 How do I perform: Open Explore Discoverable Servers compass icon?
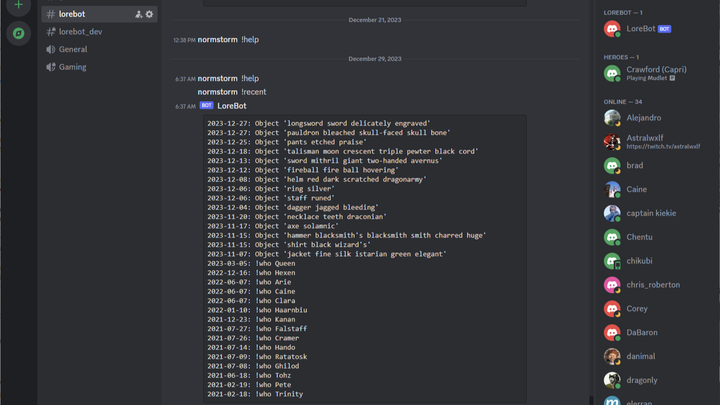tap(18, 33)
